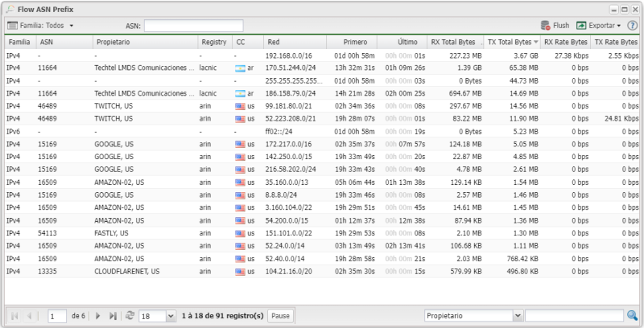644x328 pixels.
Task: Go to the previous page icon
Action: point(29,316)
